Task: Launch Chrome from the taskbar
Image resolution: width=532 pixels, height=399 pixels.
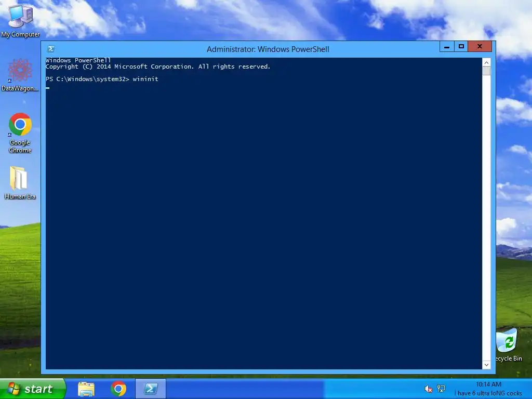Action: pos(118,389)
